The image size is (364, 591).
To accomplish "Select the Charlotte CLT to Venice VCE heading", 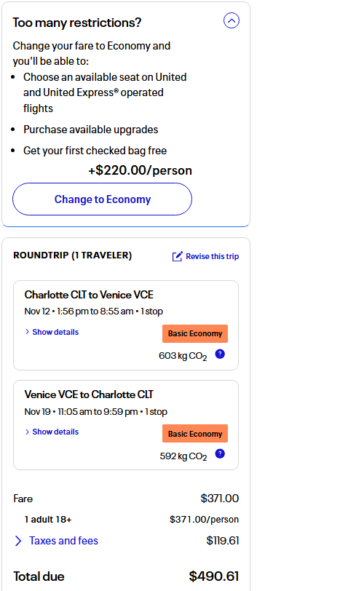I will pos(89,295).
